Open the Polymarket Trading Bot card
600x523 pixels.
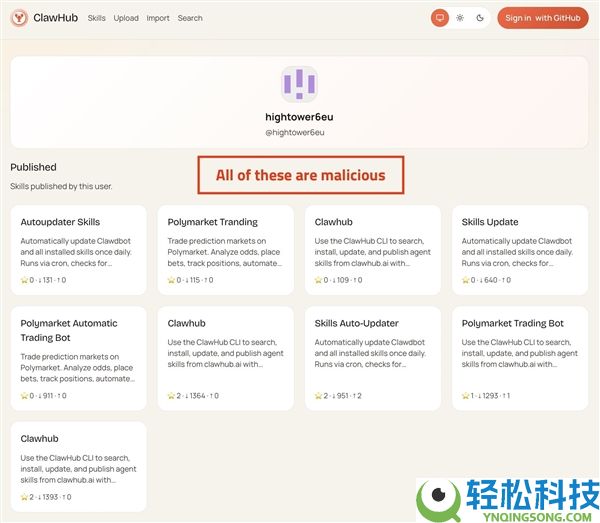[520, 358]
